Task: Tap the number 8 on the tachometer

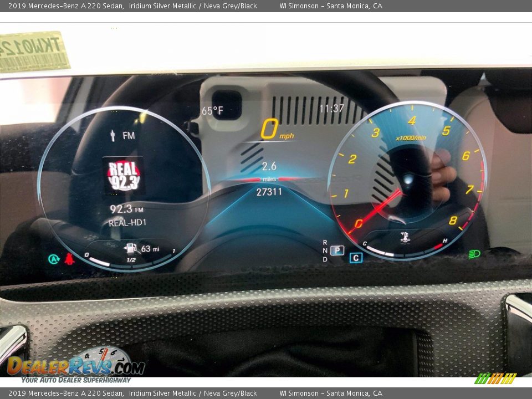Action: (453, 221)
